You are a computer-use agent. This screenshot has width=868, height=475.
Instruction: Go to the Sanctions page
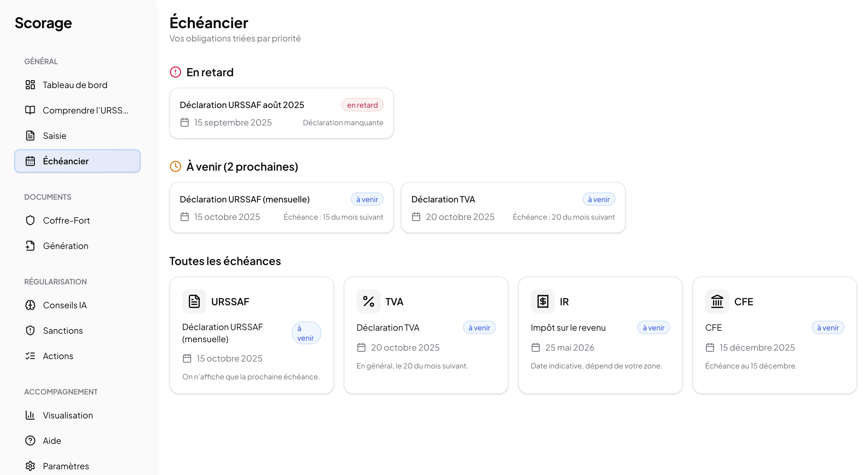click(63, 330)
